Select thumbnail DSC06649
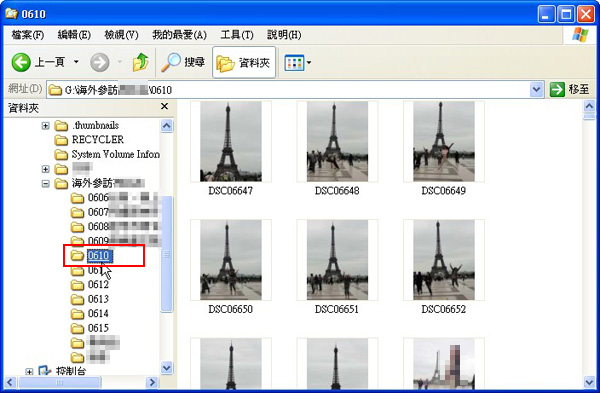This screenshot has height=393, width=600. 444,141
